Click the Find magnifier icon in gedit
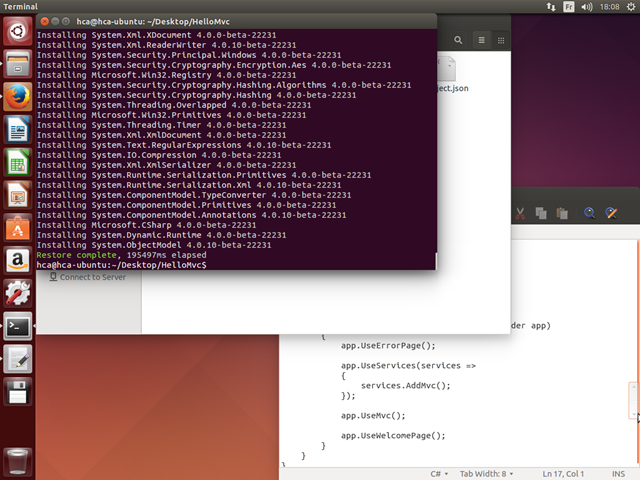The image size is (640, 480). pos(589,213)
